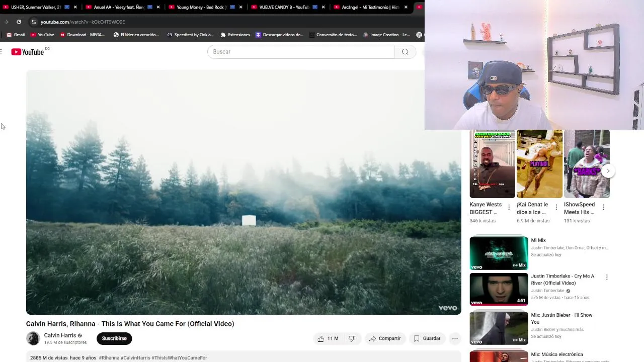Open the Image Creation bookmark
Viewport: 644px width, 362px height.
386,35
